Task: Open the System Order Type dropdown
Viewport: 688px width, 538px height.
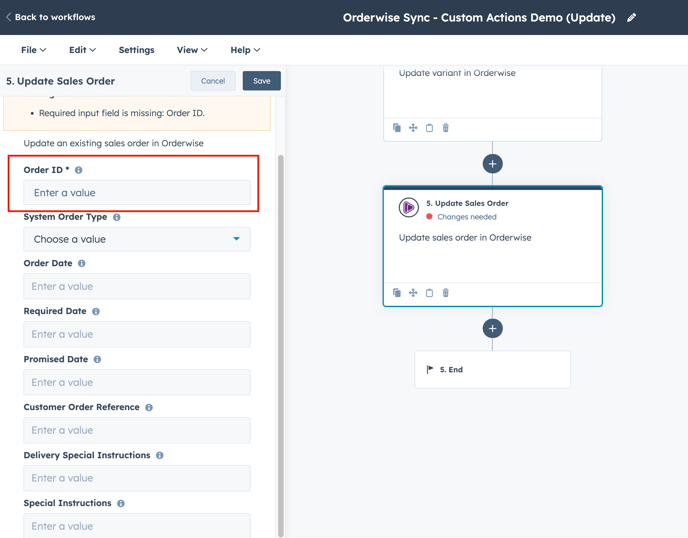Action: point(137,239)
